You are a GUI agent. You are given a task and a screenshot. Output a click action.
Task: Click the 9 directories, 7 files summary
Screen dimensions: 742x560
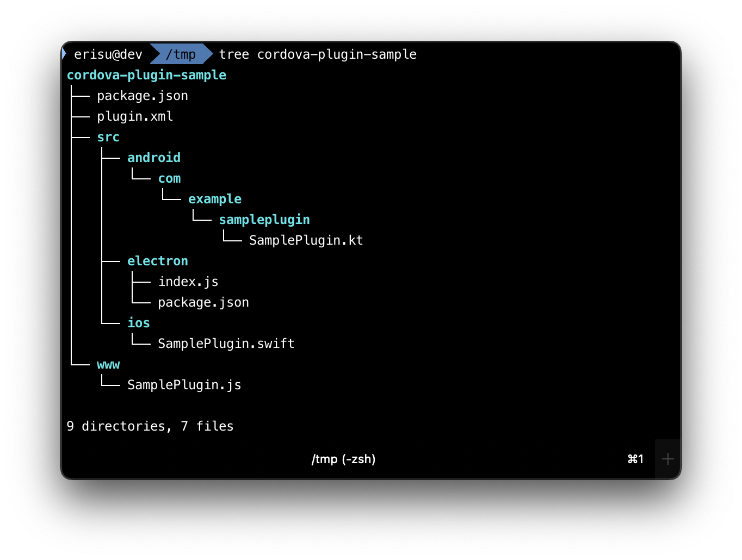click(x=150, y=426)
